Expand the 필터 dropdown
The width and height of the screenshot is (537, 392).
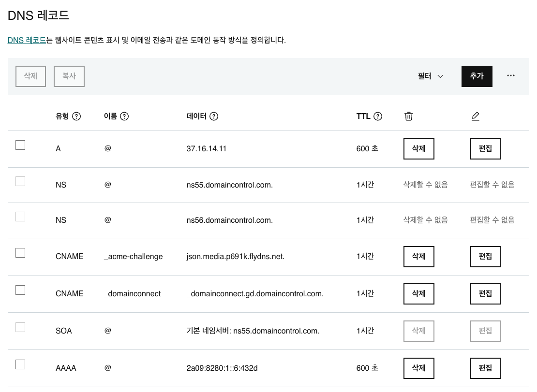click(431, 76)
